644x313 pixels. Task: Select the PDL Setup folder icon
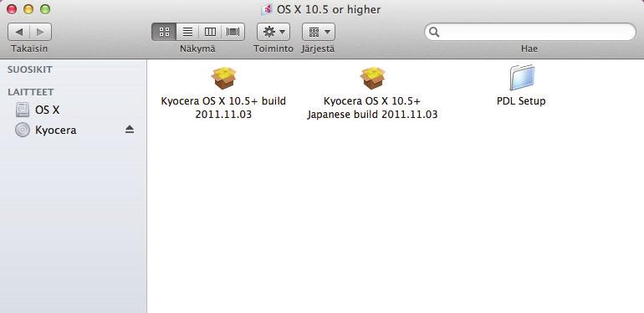click(x=522, y=78)
